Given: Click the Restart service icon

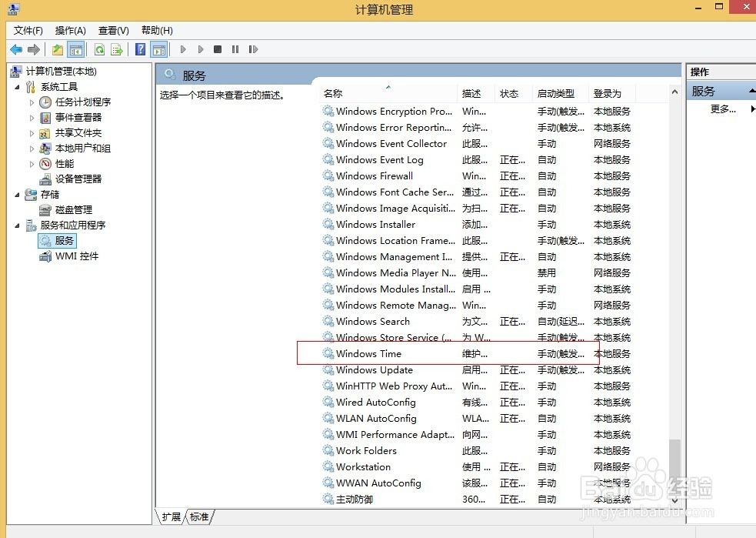Looking at the screenshot, I should tap(253, 49).
